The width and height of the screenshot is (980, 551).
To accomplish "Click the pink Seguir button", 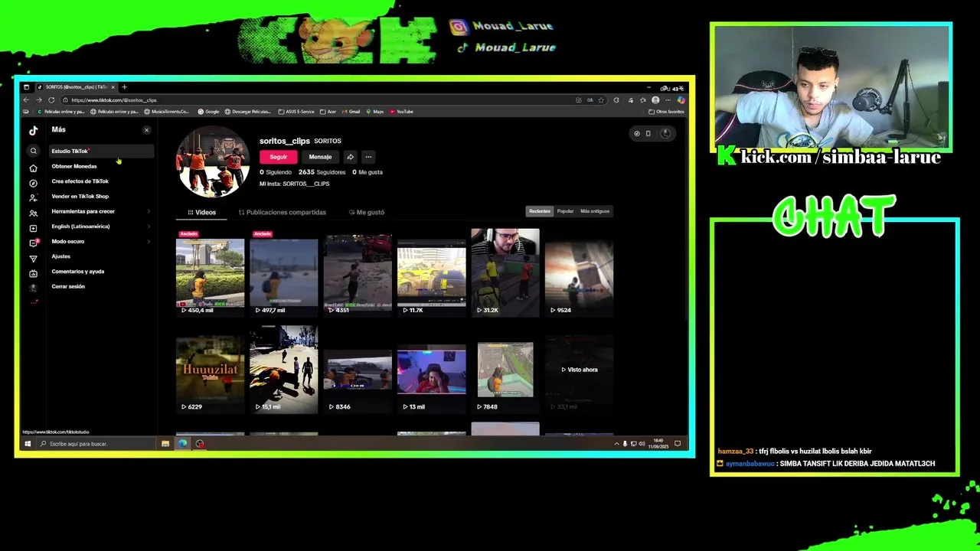I will (x=278, y=157).
